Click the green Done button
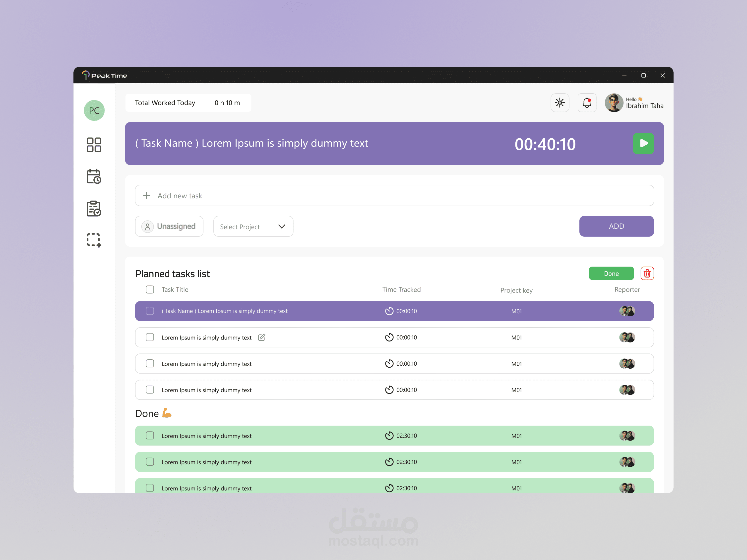This screenshot has width=747, height=560. tap(611, 274)
